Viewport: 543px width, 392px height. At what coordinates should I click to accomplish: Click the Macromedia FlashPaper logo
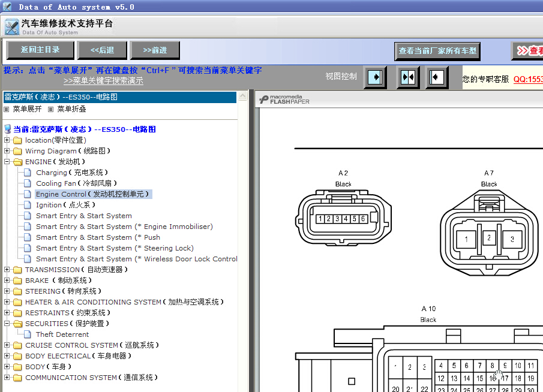284,99
